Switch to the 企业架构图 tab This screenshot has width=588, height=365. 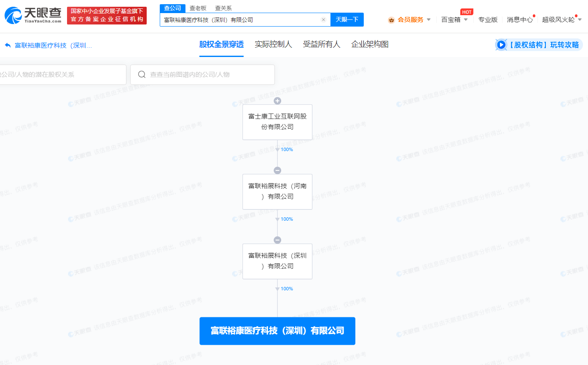[370, 44]
